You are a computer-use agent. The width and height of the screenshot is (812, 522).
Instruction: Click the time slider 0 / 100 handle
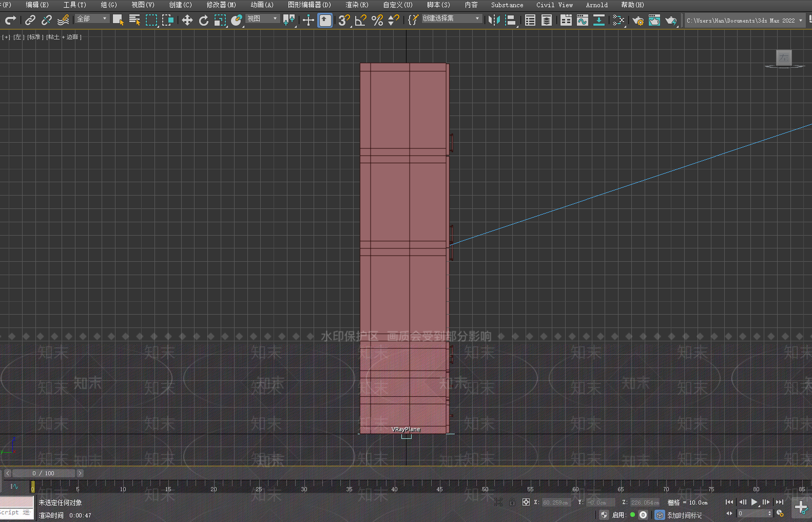(x=44, y=473)
